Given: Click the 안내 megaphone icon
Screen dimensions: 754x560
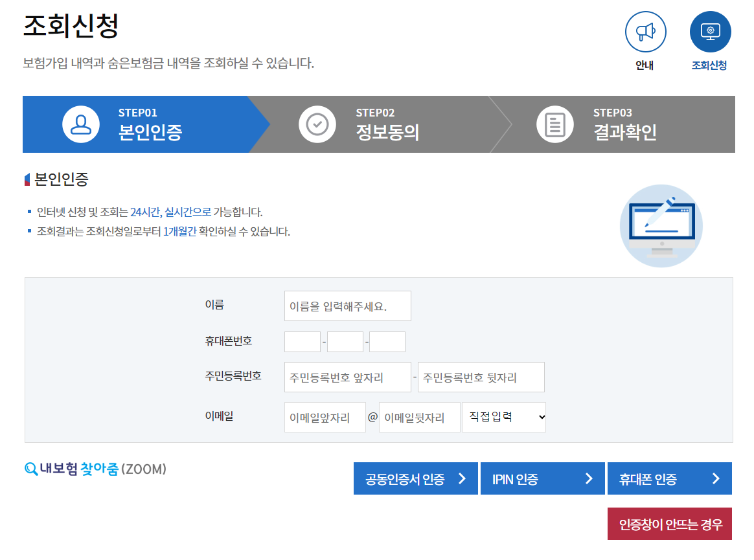Looking at the screenshot, I should (x=645, y=31).
